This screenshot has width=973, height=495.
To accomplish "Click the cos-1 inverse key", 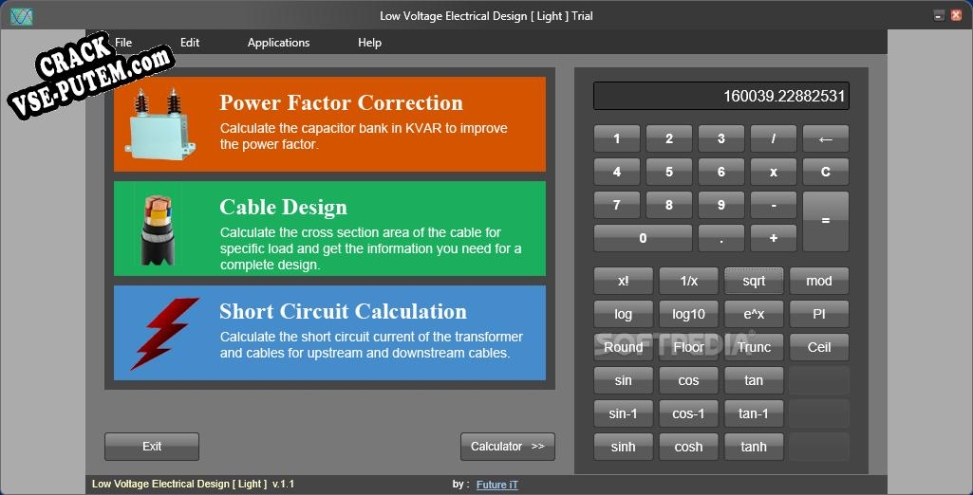I will coord(689,414).
